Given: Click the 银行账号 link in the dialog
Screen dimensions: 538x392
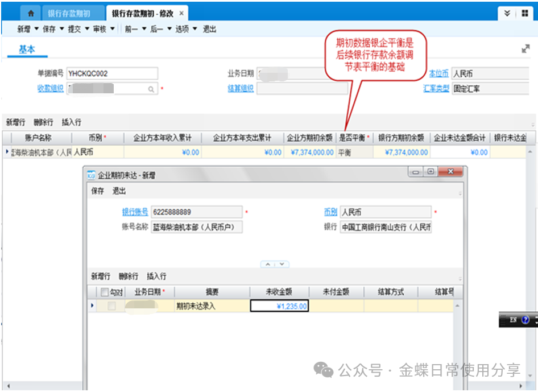Looking at the screenshot, I should tap(135, 212).
